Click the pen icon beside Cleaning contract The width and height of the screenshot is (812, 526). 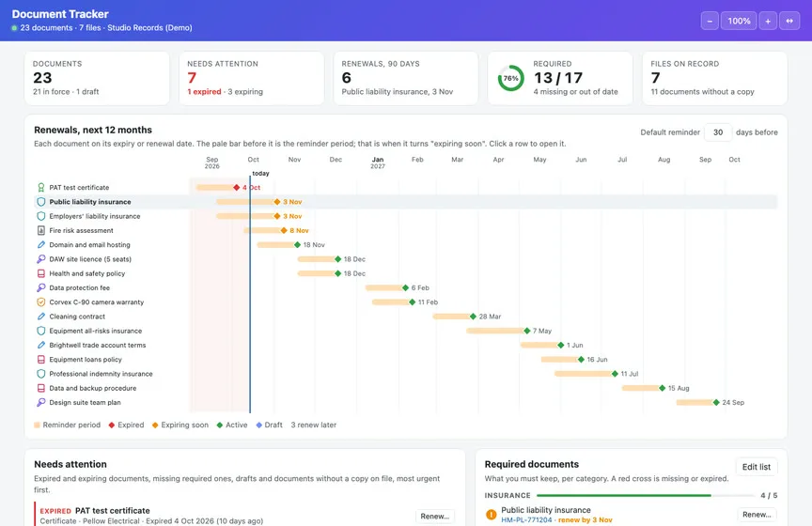coord(41,317)
